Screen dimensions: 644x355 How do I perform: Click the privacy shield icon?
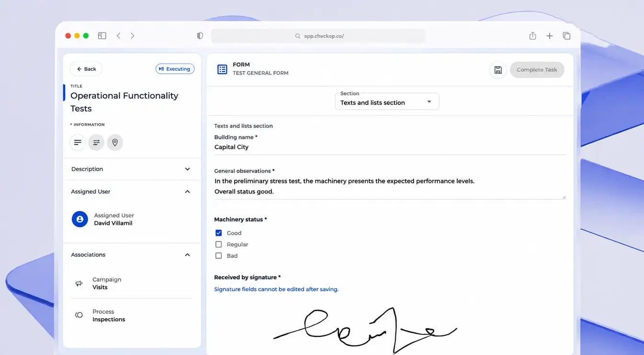(200, 36)
